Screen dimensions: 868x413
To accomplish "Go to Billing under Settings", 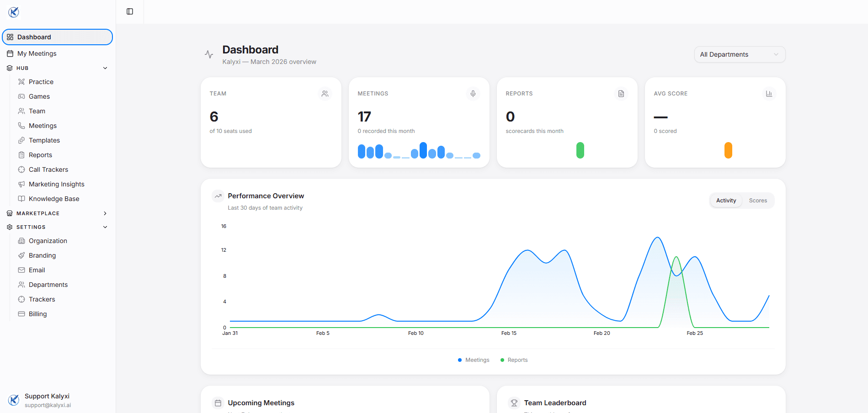I will coord(37,314).
